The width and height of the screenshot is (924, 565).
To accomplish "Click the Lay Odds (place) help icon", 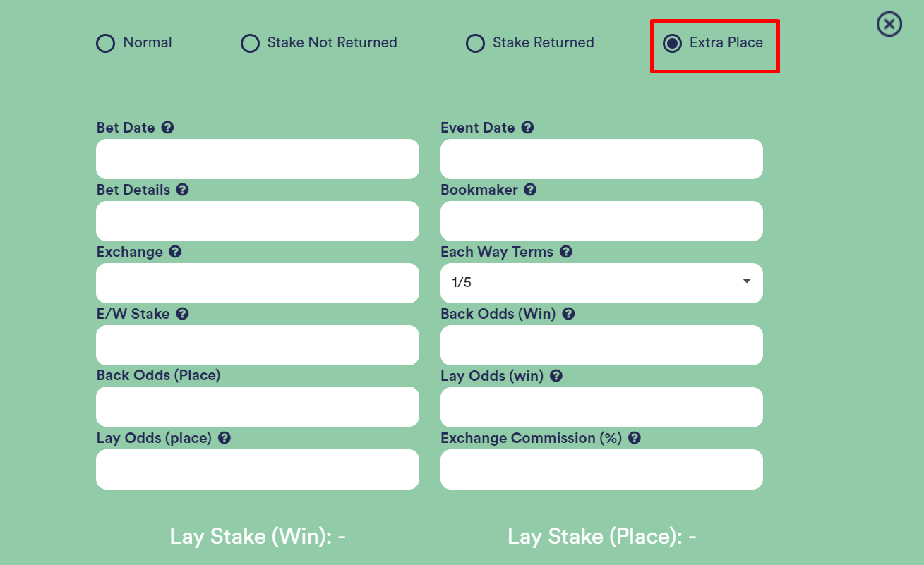I will (x=224, y=438).
